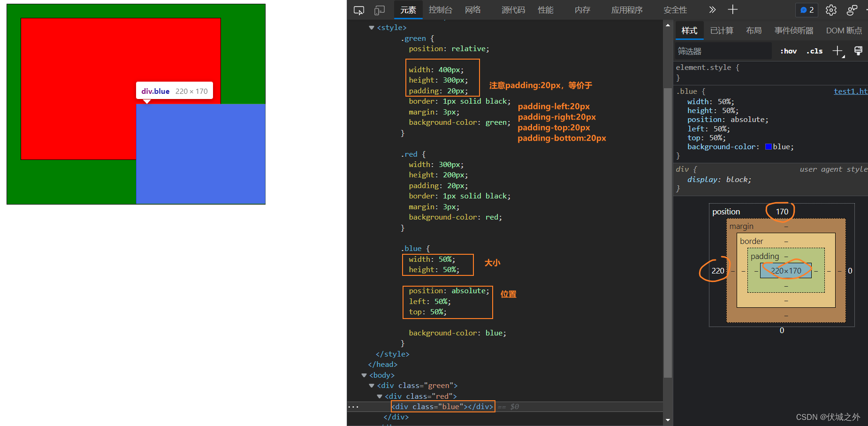Click 'element.style {' rule header
Image resolution: width=868 pixels, height=426 pixels.
pyautogui.click(x=708, y=68)
